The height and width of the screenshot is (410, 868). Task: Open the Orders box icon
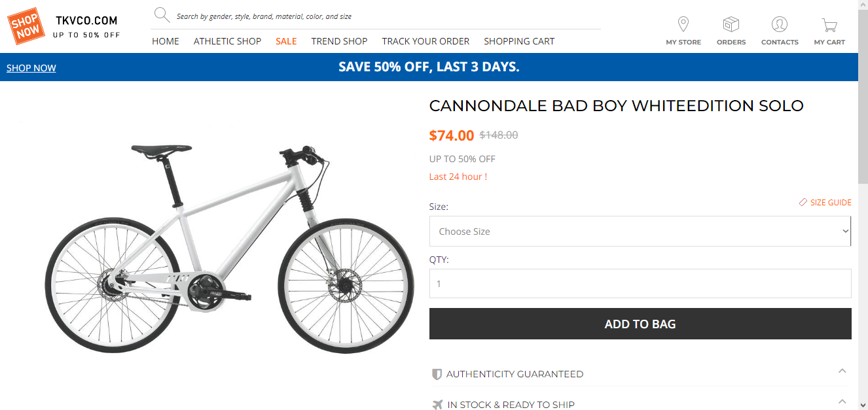pyautogui.click(x=731, y=25)
